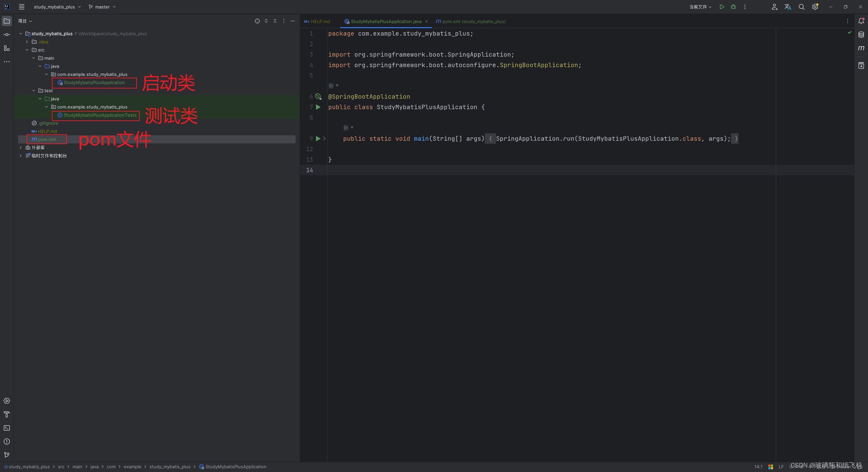Viewport: 868px width, 472px height.
Task: Click LF line separator indicator
Action: click(781, 467)
